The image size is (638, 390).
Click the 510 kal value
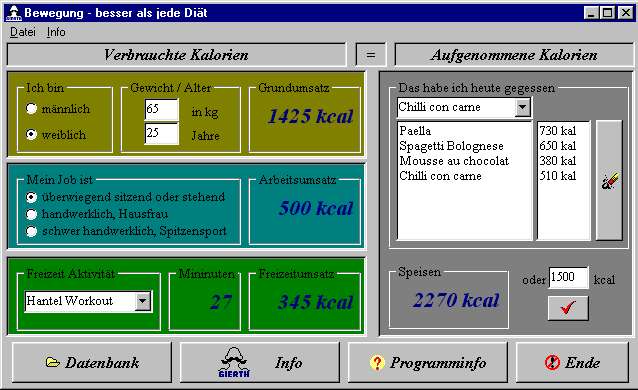tap(557, 176)
